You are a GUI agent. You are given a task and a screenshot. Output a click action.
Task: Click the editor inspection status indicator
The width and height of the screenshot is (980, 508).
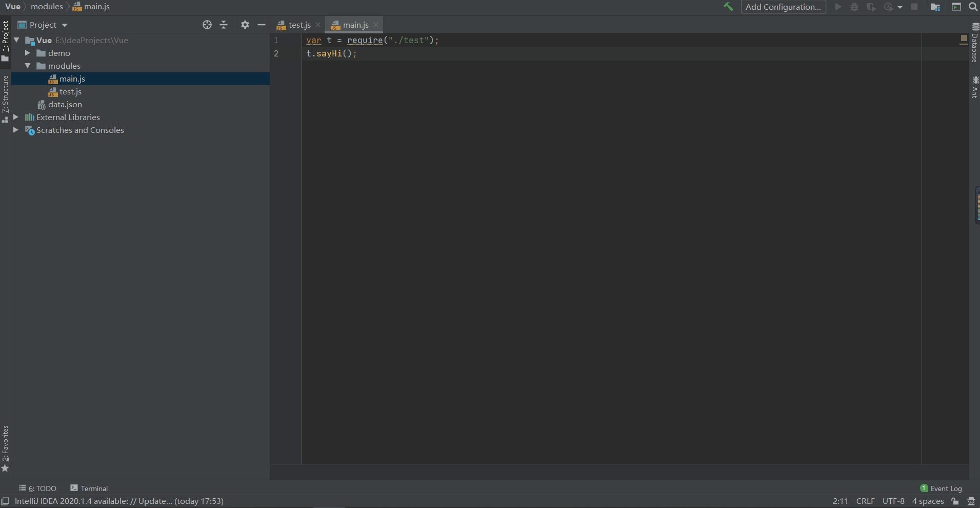[x=964, y=39]
